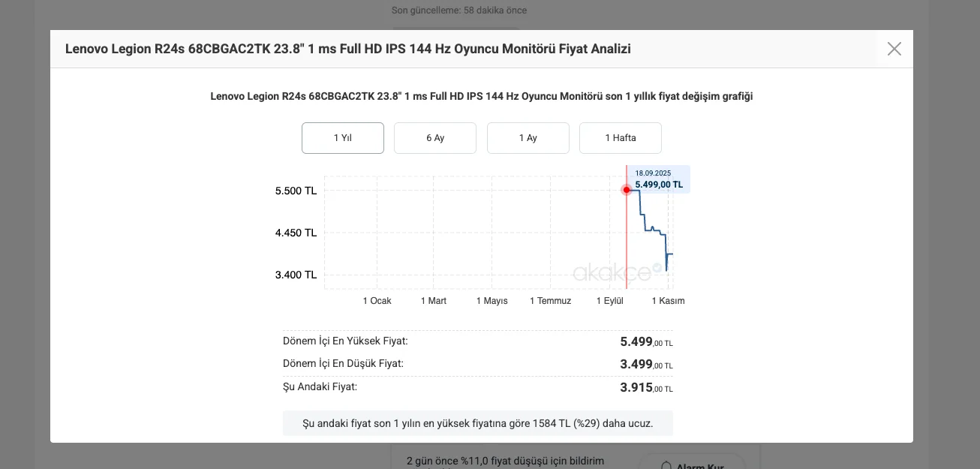Click the 3.400 TL axis label
Viewport: 980px width, 469px height.
(296, 275)
